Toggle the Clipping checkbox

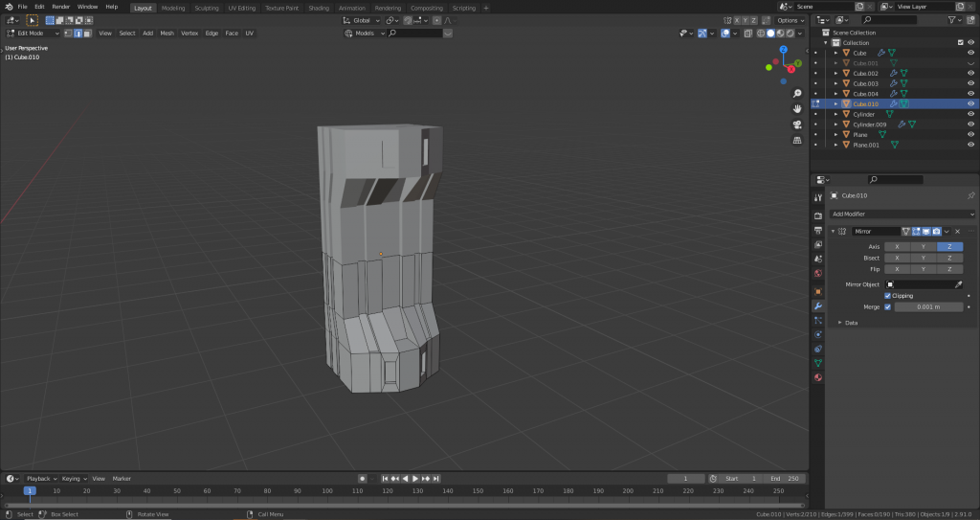[x=888, y=296]
